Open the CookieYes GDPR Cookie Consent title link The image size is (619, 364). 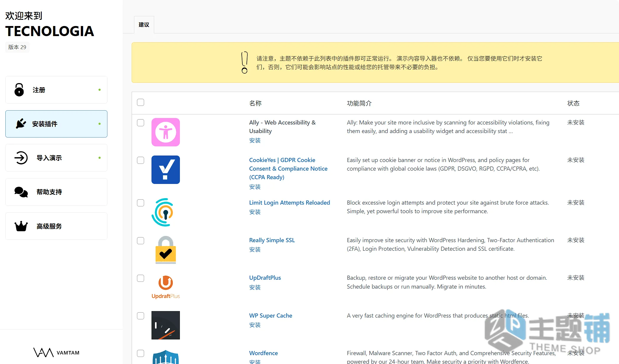[288, 169]
